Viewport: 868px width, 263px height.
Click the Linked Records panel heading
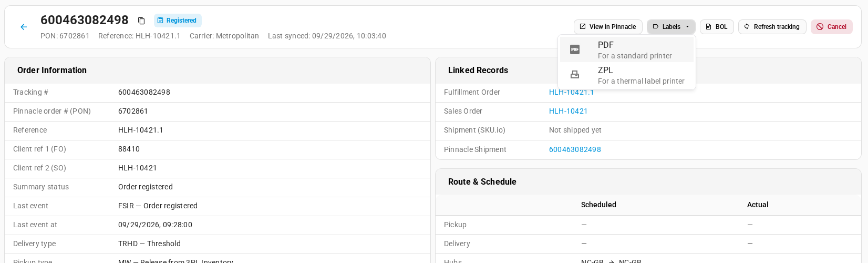tap(478, 70)
